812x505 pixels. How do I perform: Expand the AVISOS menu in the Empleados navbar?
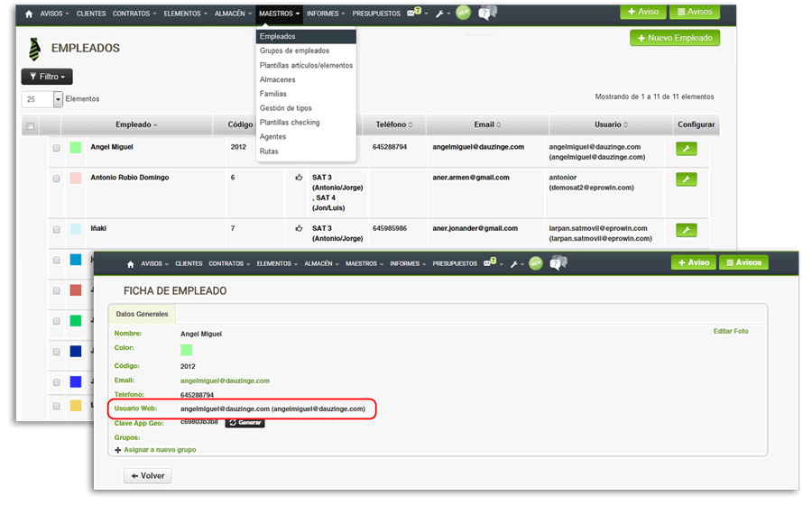pos(54,14)
